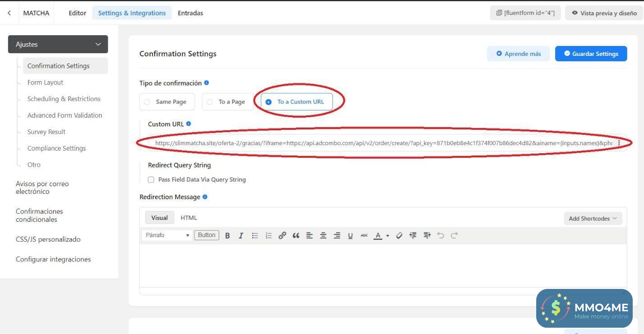Viewport: 644px width, 334px height.
Task: Add a blockquote to the message
Action: click(x=296, y=235)
